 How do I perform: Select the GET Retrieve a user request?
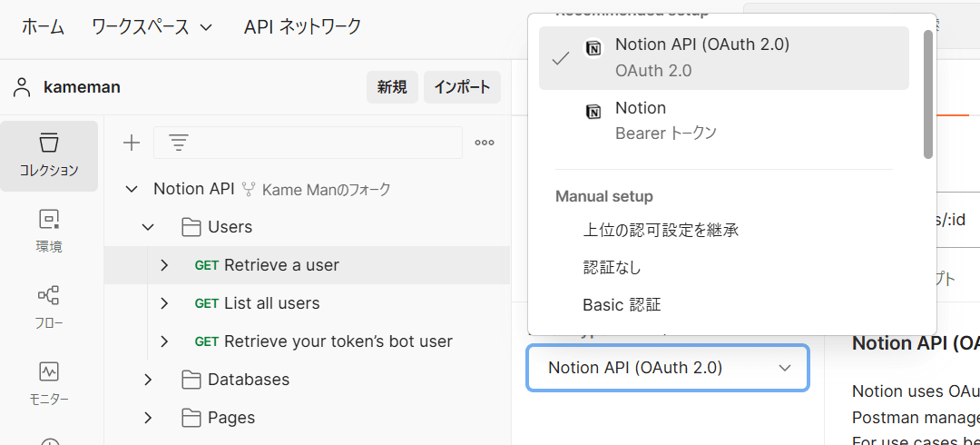307,265
